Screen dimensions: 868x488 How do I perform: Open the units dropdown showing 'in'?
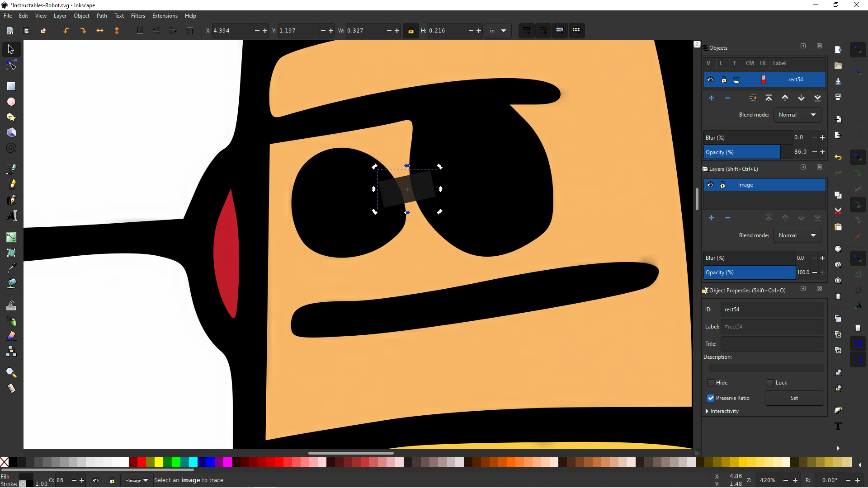click(498, 30)
